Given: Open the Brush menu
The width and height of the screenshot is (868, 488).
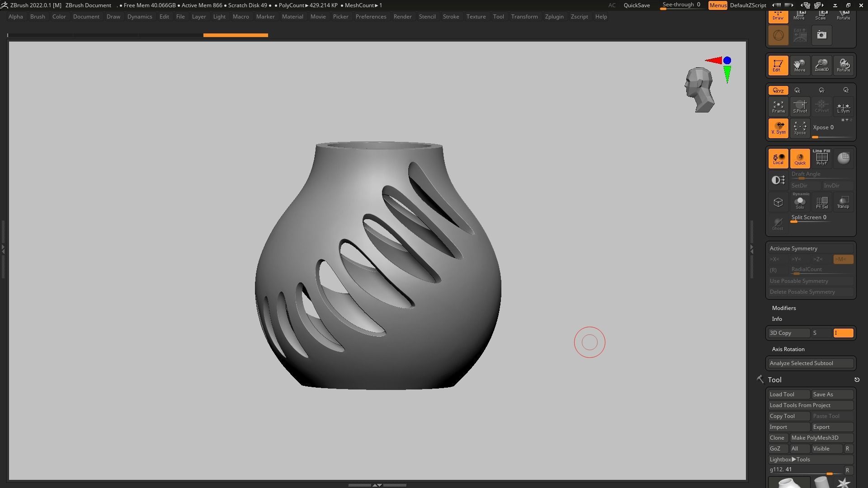Looking at the screenshot, I should 38,17.
